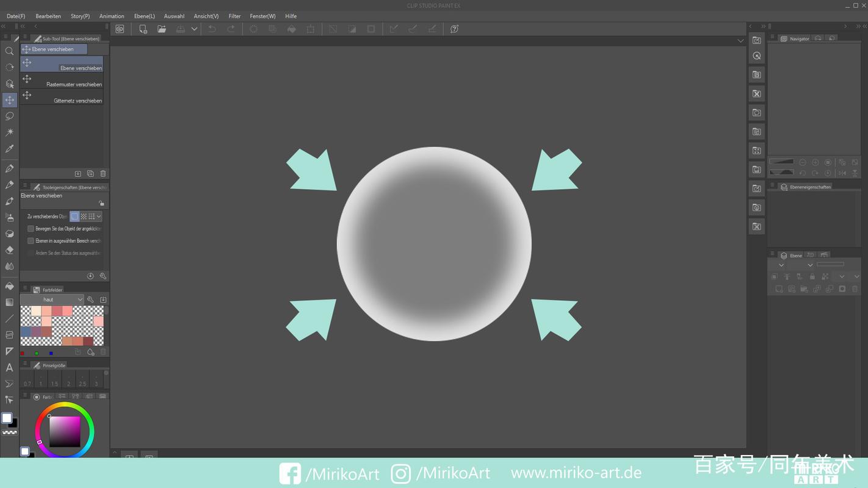868x488 pixels.
Task: Select the Operation object tool
Action: [9, 84]
